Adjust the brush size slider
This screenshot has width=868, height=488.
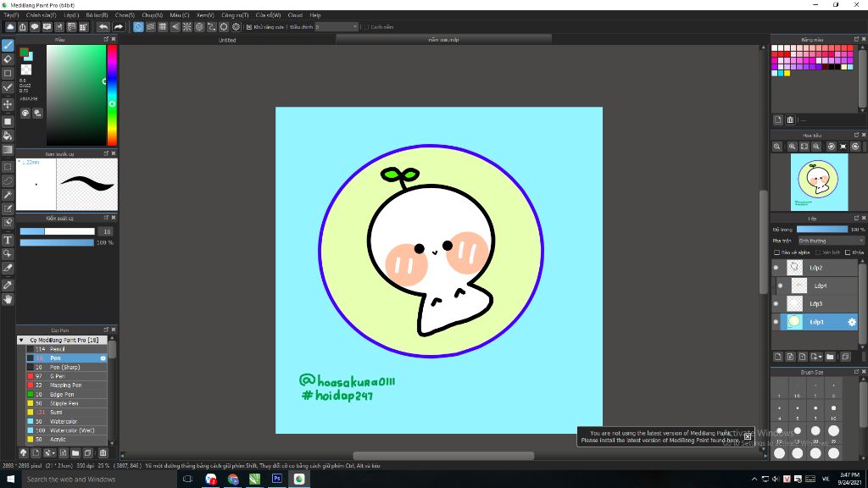point(58,231)
